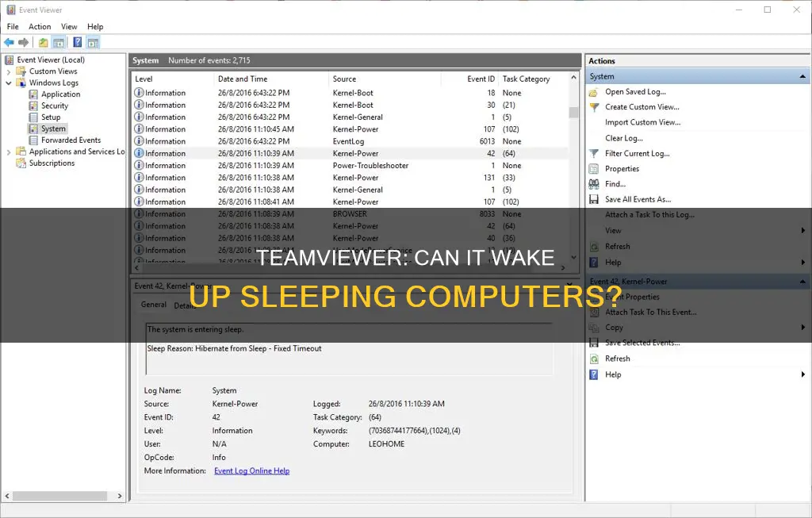Select the Kernel-Boot event with ID 30
Image resolution: width=812 pixels, height=518 pixels.
point(350,105)
